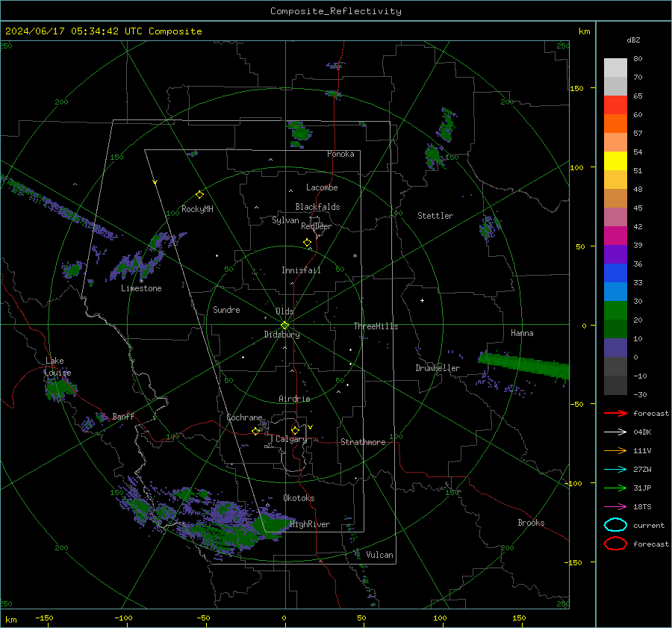Select the 39 dBZ magenta color swatch

tap(615, 235)
